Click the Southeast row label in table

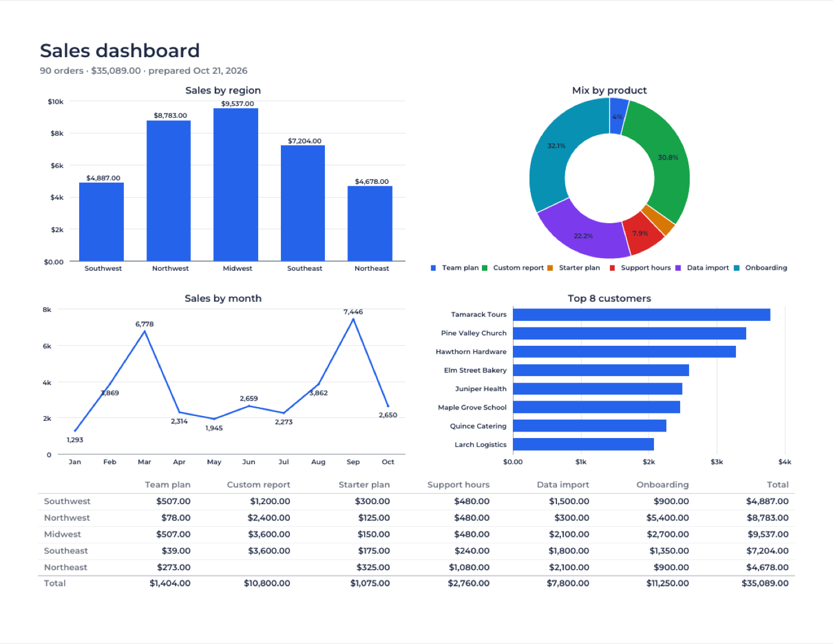pos(65,551)
